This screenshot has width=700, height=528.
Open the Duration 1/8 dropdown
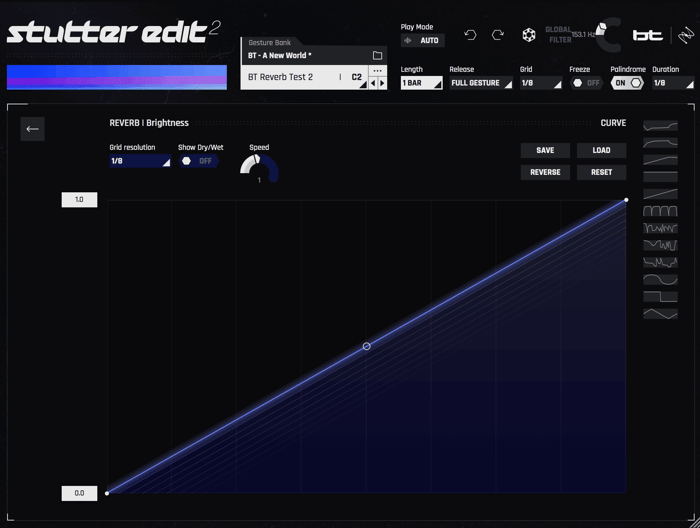tap(673, 83)
